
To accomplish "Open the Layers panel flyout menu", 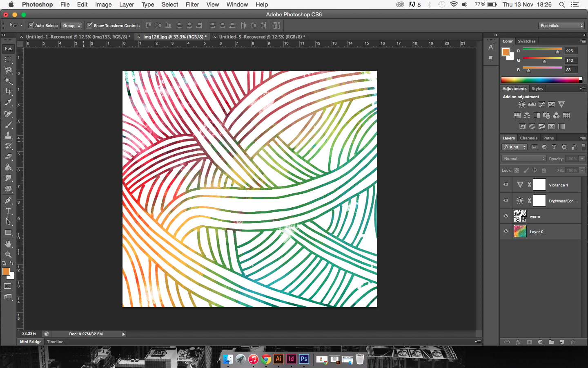I will coord(583,138).
